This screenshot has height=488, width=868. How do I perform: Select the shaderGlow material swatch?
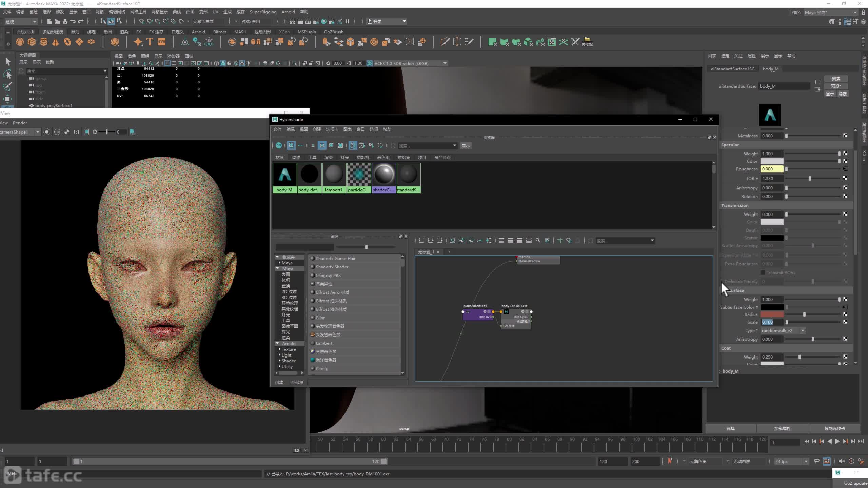point(384,178)
